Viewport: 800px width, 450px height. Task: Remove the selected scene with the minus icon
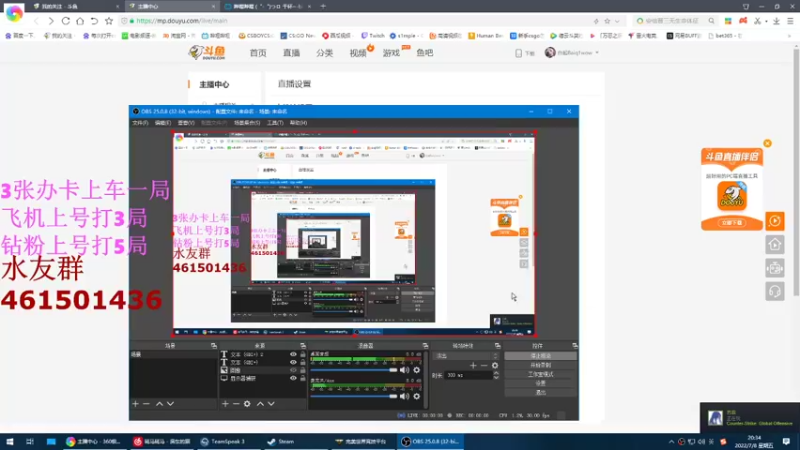[146, 404]
